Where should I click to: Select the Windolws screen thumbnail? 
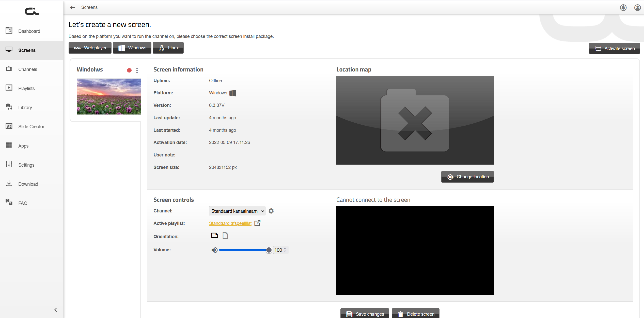[x=109, y=96]
